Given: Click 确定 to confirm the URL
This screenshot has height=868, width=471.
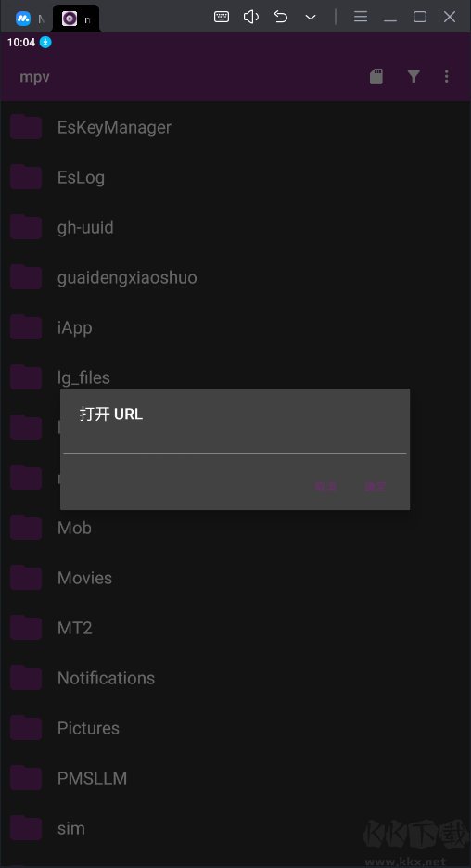Looking at the screenshot, I should [x=376, y=486].
